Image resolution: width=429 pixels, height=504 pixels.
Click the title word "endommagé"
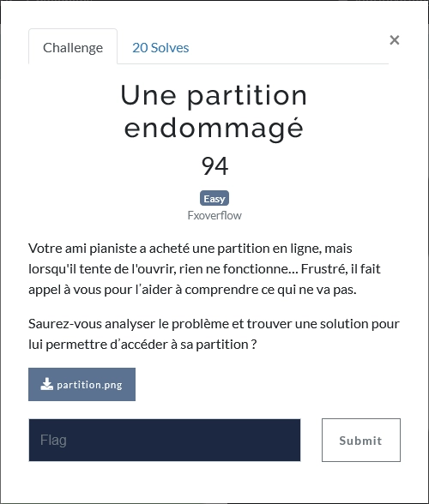coord(214,129)
